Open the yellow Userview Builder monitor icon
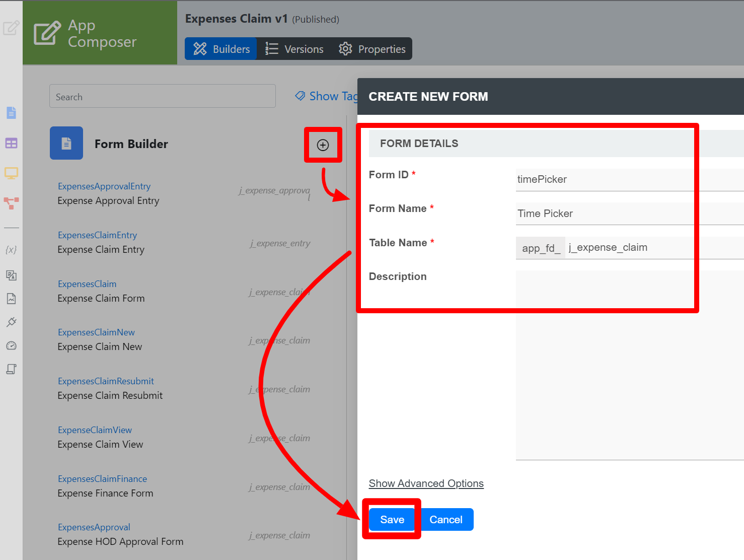Image resolution: width=744 pixels, height=560 pixels. pos(11,173)
